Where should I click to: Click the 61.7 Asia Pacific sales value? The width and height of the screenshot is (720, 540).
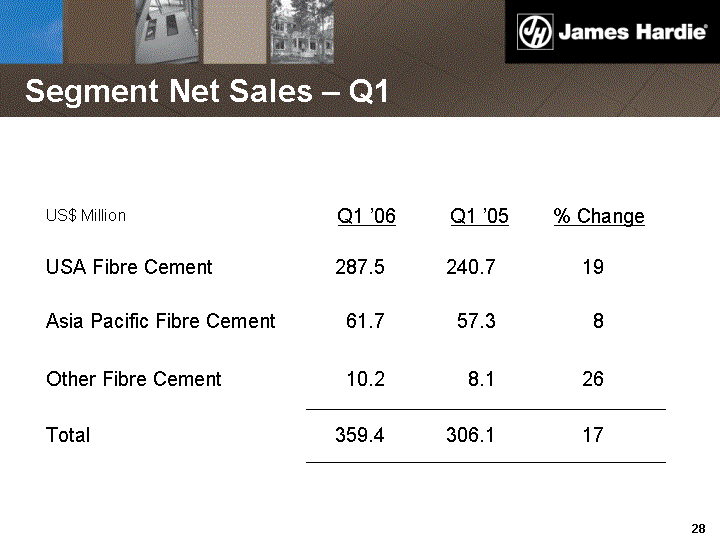point(364,321)
